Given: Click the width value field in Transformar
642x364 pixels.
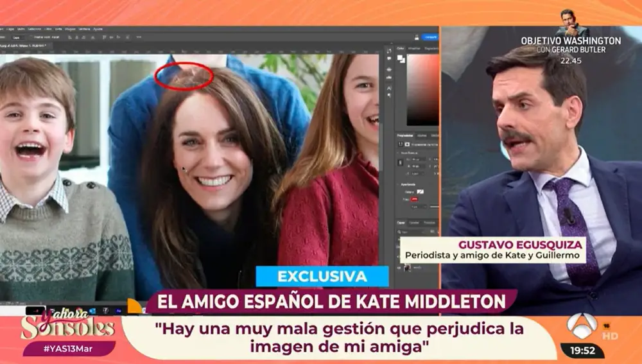Looking at the screenshot, I should tap(418, 160).
